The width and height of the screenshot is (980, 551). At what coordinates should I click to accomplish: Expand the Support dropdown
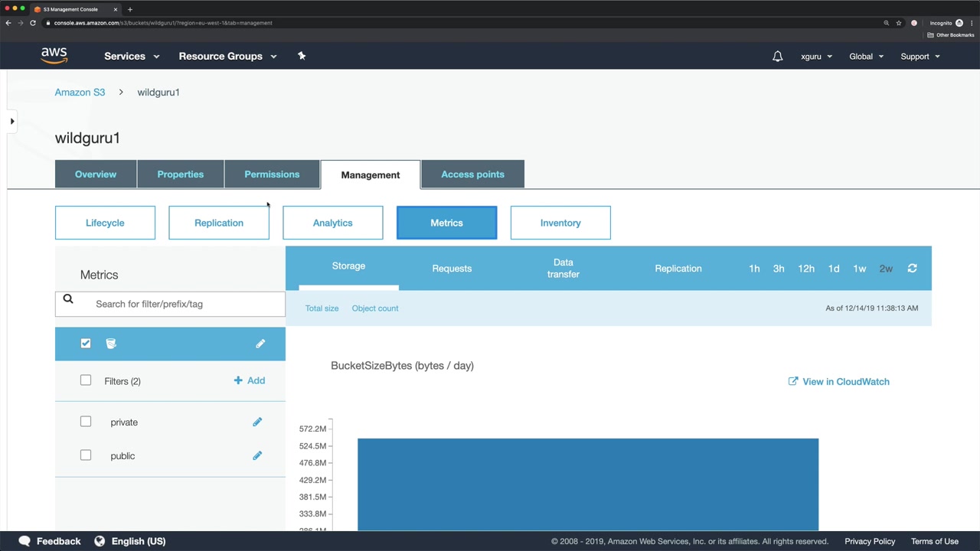pyautogui.click(x=920, y=56)
